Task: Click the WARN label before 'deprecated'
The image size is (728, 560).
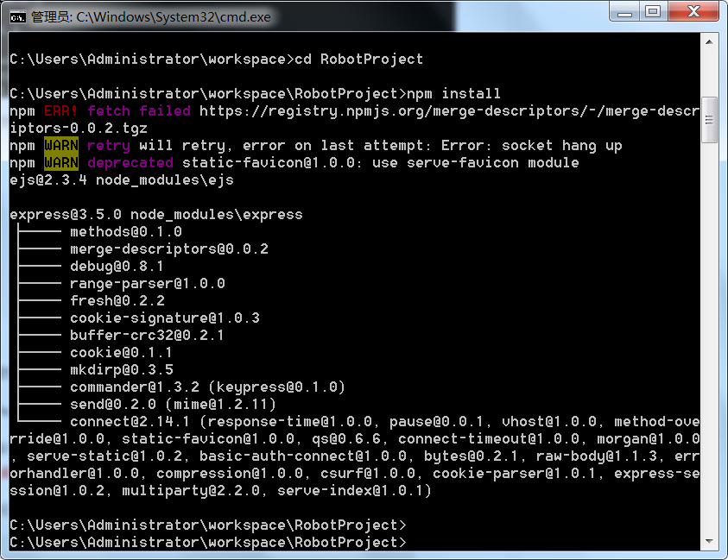Action: point(61,163)
